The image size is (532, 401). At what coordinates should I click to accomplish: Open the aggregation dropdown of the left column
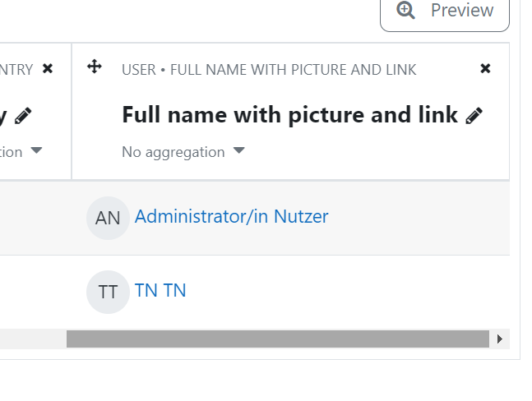pos(21,152)
